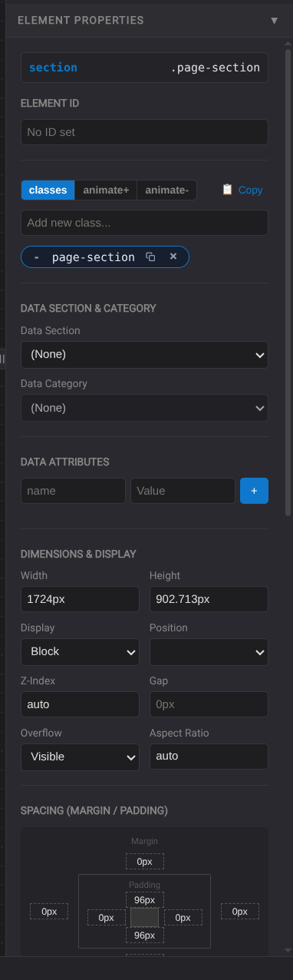Click the Dimensions & Display heading
The height and width of the screenshot is (980, 293).
[78, 554]
